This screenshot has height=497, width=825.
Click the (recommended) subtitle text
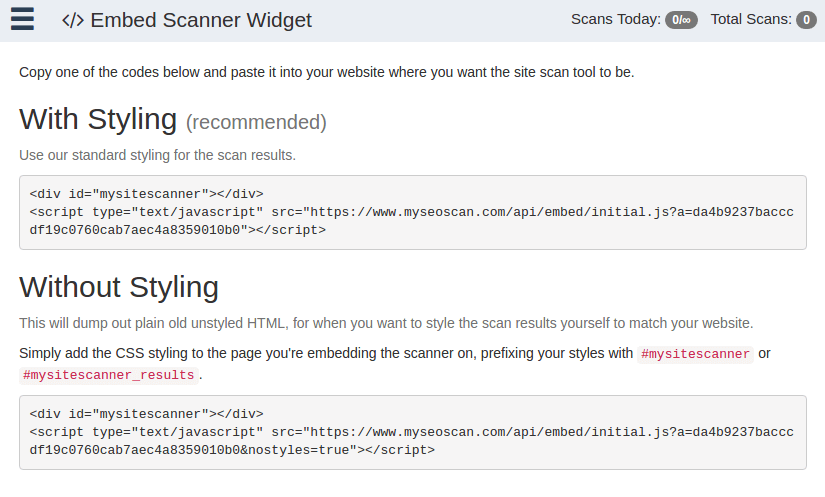click(256, 122)
